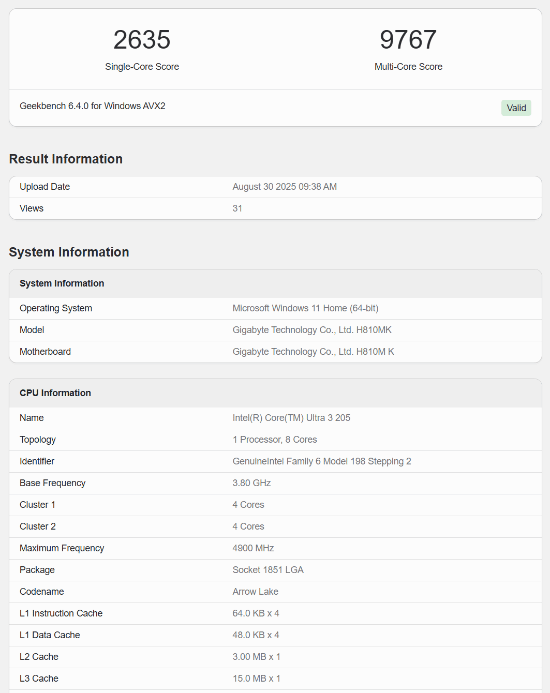Click the L3 Cache 15.0 MB value
550x693 pixels.
coord(256,678)
